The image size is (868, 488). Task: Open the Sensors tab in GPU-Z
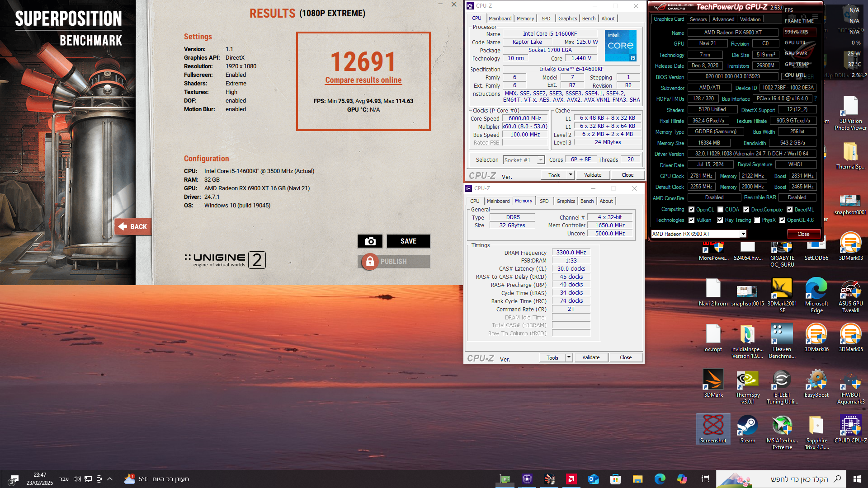[698, 19]
